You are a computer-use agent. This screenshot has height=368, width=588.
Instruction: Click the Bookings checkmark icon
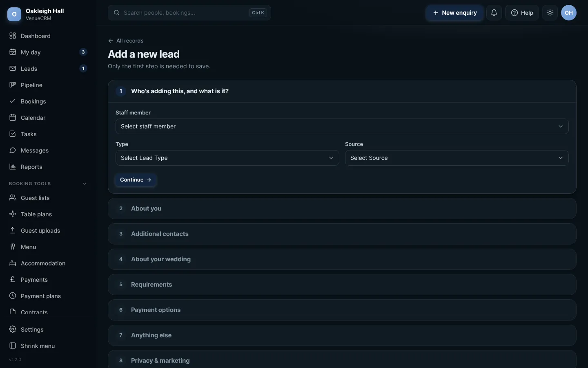click(13, 101)
